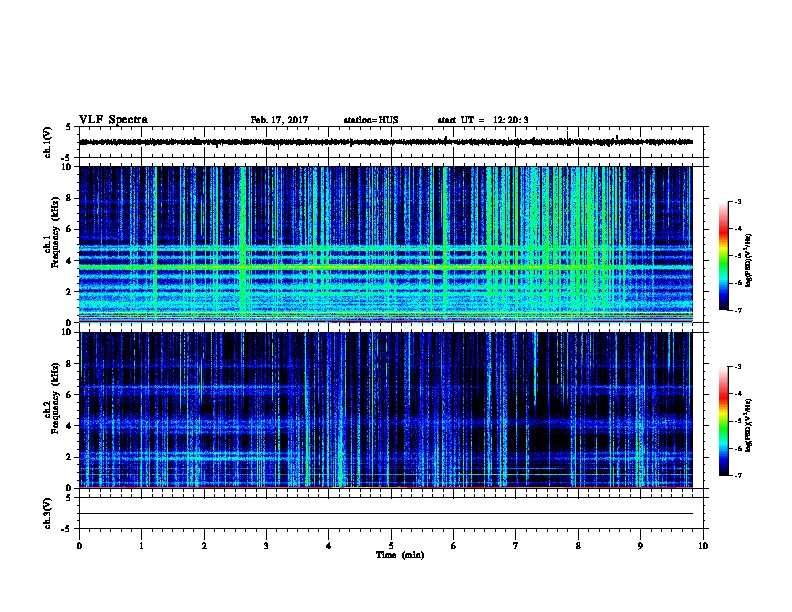Click the log(PSD) label beside ch.2 colorbar
This screenshot has height=612, width=792.
pyautogui.click(x=748, y=425)
